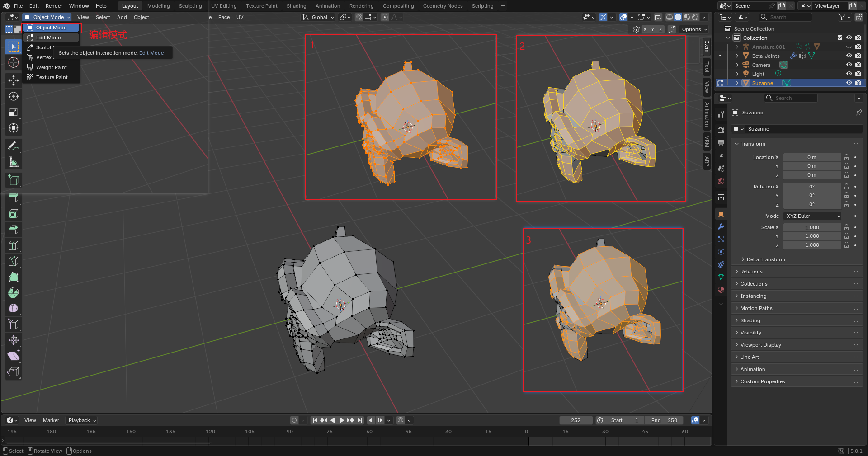Toggle X-ray display in viewport header
The height and width of the screenshot is (456, 868).
658,17
